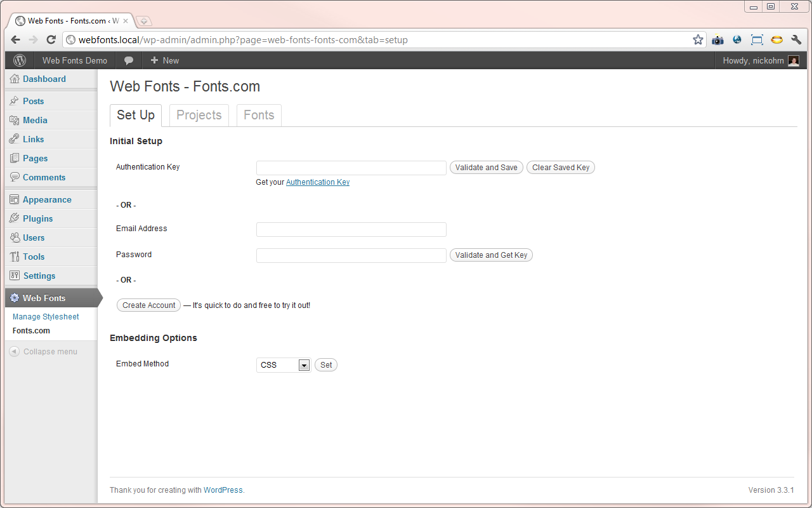The image size is (812, 508).
Task: Click the gold ring extension icon
Action: (x=777, y=39)
